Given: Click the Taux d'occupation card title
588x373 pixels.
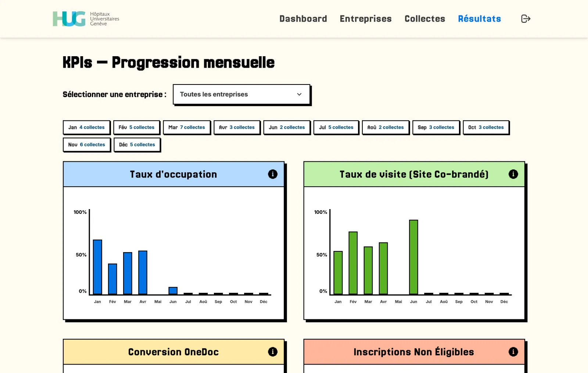Looking at the screenshot, I should point(173,174).
